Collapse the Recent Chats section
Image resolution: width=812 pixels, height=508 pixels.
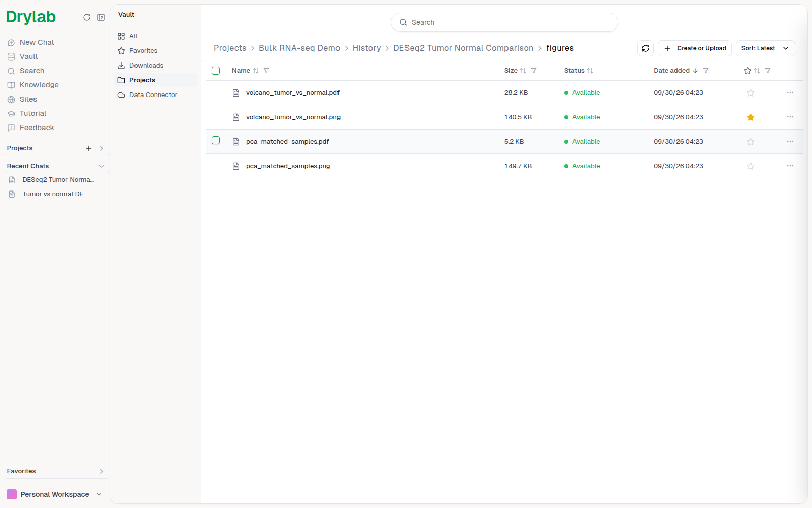point(101,166)
